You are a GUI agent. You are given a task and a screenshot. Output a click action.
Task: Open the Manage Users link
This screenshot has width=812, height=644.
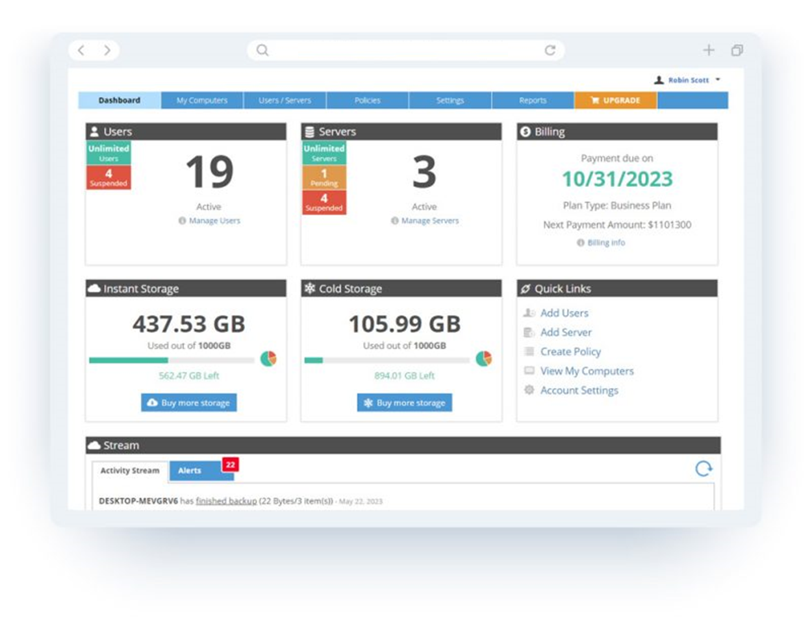214,221
